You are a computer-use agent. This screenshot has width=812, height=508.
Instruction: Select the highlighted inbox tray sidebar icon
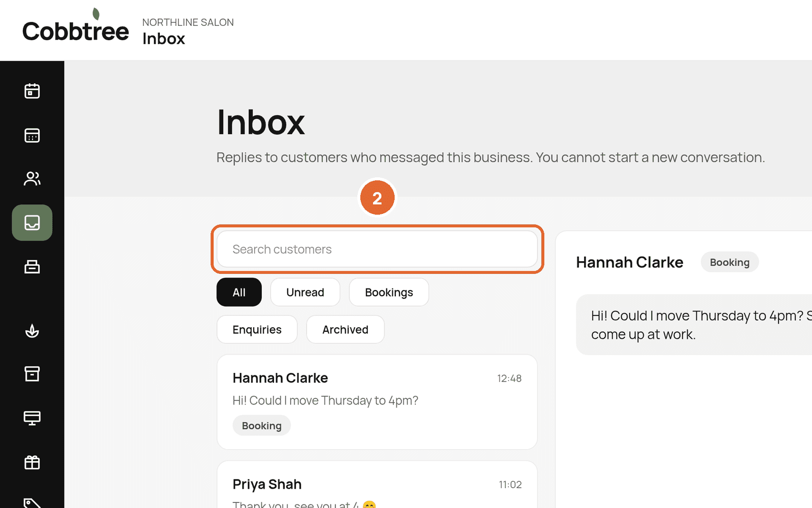click(x=32, y=223)
